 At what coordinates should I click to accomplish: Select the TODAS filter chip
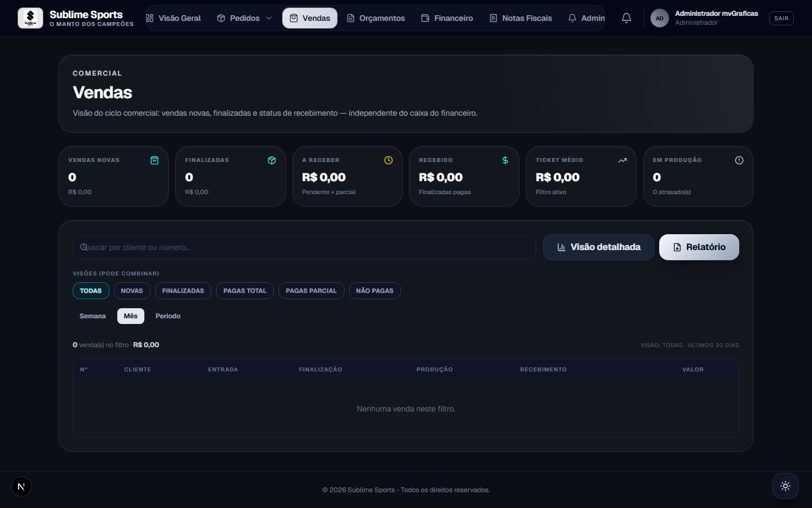pos(91,291)
